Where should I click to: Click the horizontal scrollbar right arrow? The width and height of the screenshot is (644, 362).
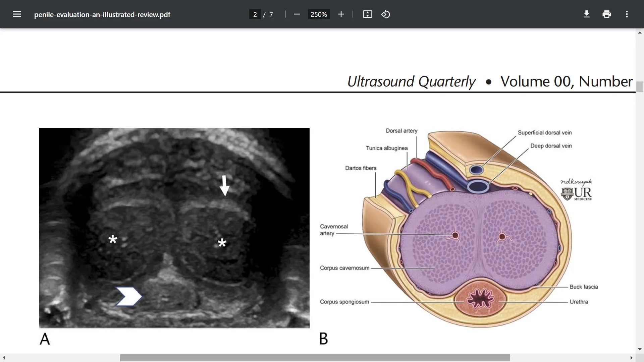click(x=631, y=358)
